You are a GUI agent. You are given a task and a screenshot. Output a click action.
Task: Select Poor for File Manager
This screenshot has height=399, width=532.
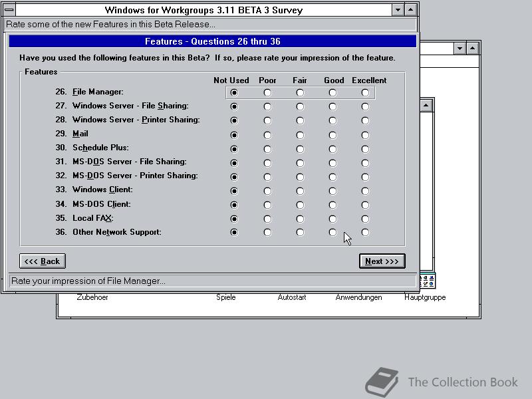267,92
